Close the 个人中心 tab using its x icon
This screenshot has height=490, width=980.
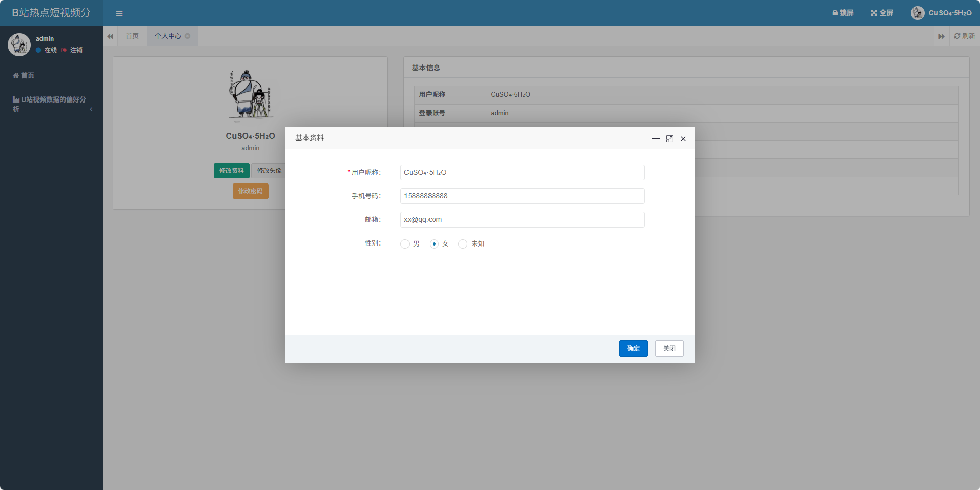coord(188,36)
